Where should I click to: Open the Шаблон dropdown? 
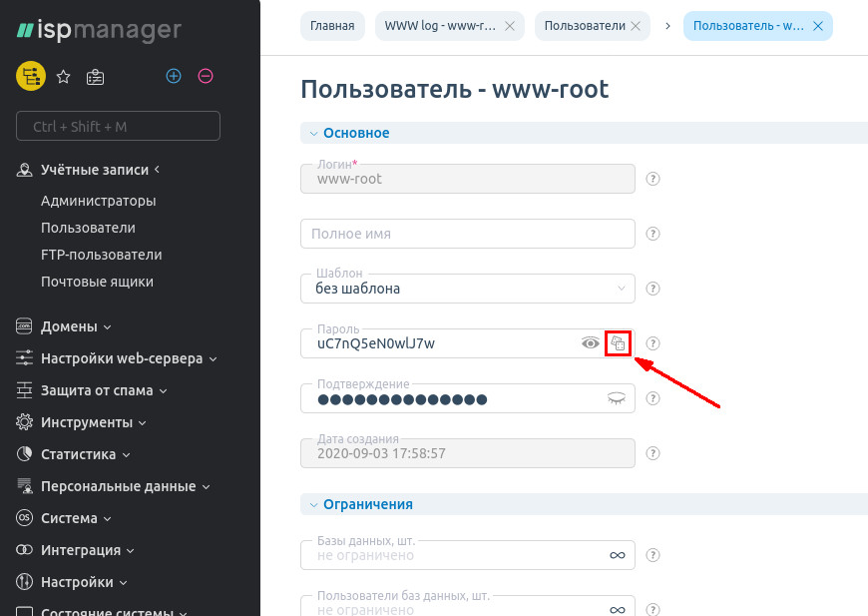467,289
